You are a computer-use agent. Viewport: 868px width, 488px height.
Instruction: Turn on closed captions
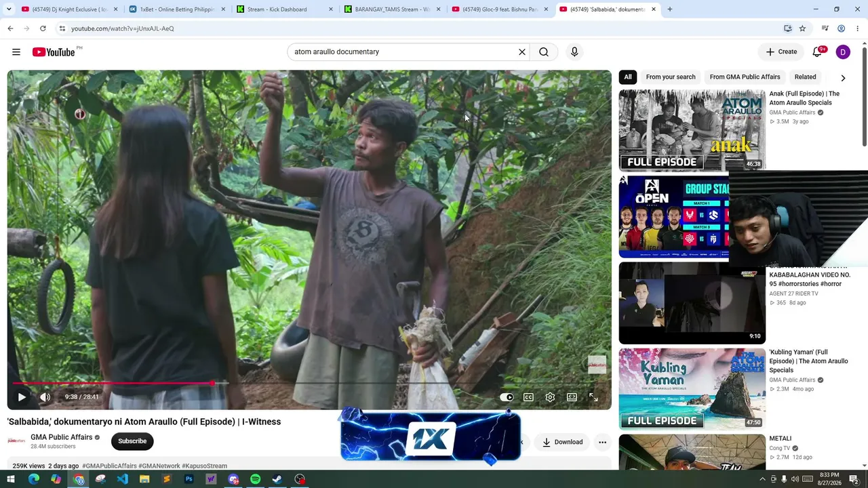pos(528,397)
